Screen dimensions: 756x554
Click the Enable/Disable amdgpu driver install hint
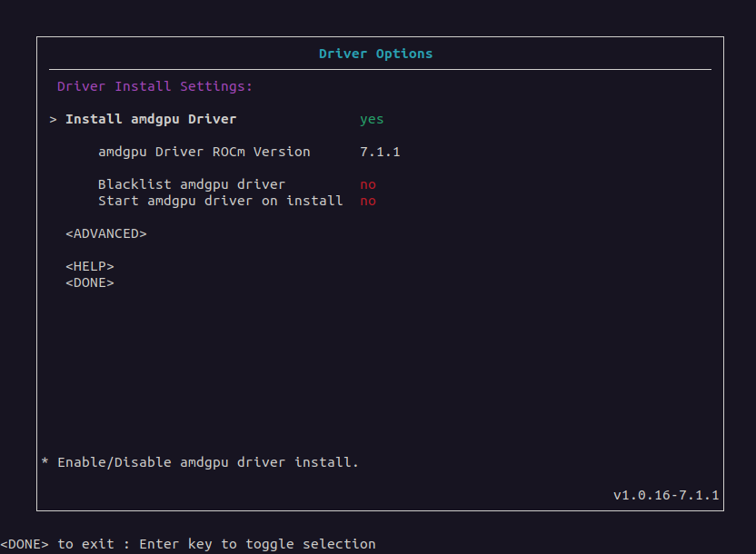tap(207, 462)
